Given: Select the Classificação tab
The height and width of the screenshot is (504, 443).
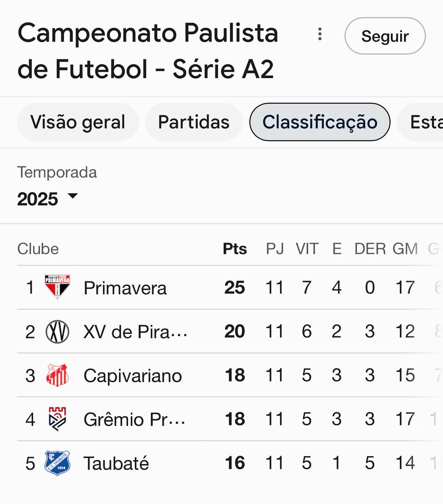Looking at the screenshot, I should pyautogui.click(x=320, y=122).
